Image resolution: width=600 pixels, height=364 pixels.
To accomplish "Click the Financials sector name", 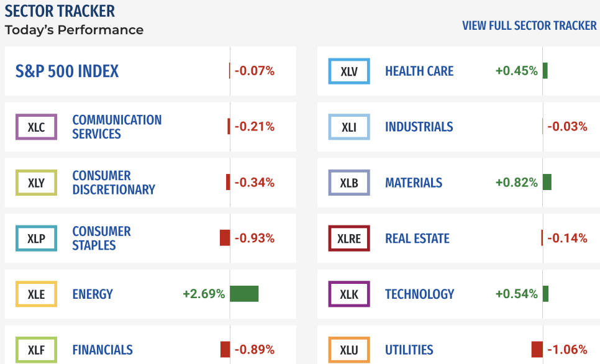I will (102, 350).
